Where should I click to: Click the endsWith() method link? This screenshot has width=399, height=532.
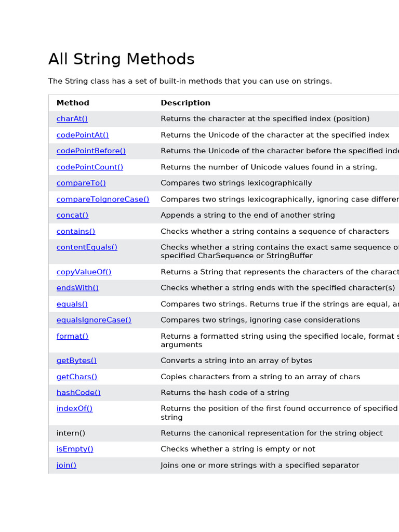(77, 288)
